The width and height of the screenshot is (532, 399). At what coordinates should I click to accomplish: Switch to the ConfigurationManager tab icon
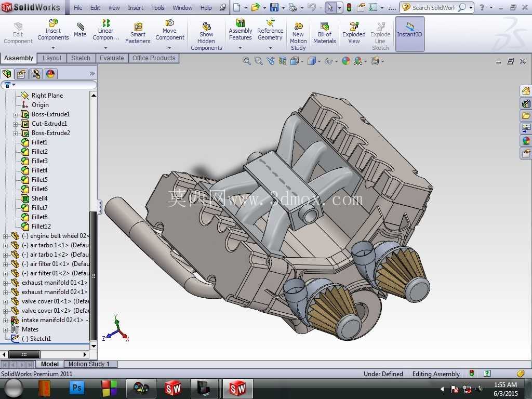click(36, 74)
